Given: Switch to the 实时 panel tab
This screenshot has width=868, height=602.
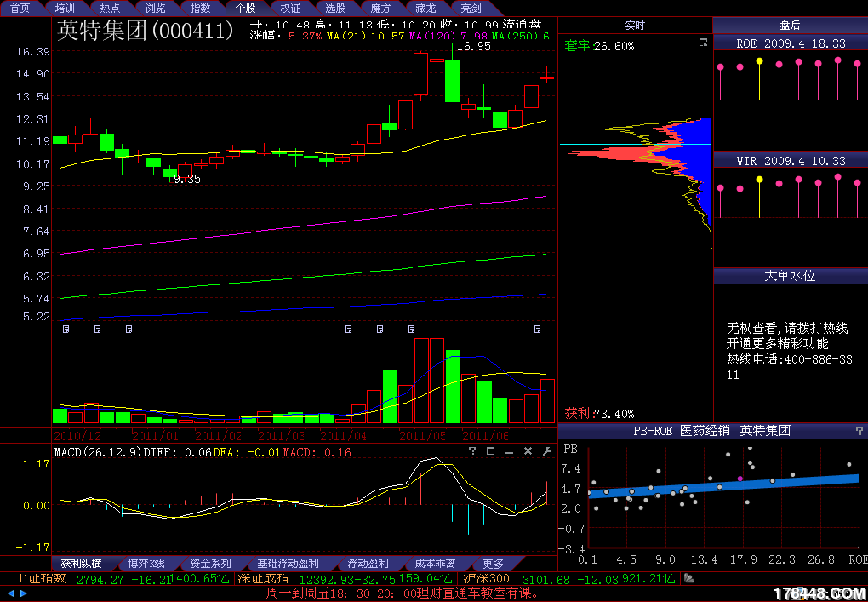Looking at the screenshot, I should tap(635, 26).
